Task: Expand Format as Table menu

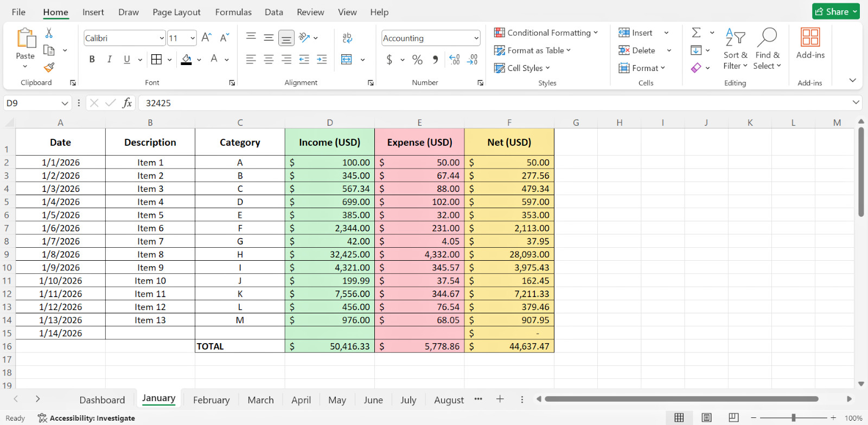Action: [533, 50]
